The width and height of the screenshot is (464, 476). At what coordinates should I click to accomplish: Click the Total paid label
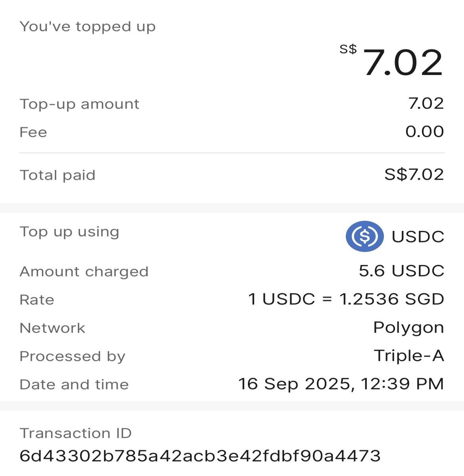click(x=58, y=175)
